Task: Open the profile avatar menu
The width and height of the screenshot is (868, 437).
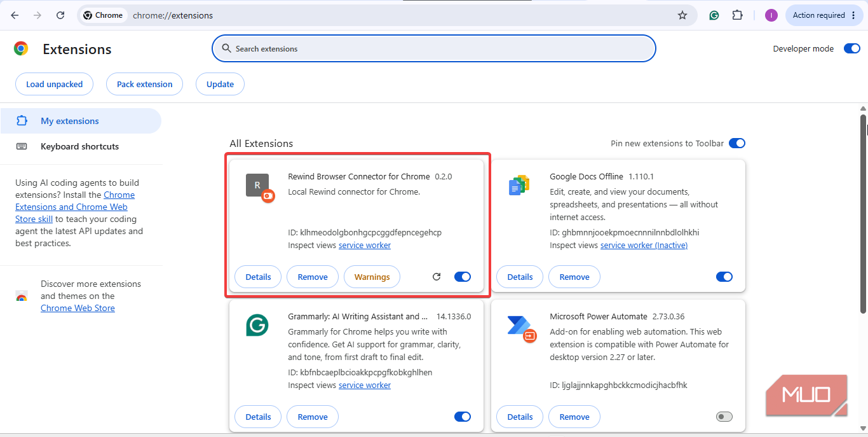Action: (x=771, y=15)
